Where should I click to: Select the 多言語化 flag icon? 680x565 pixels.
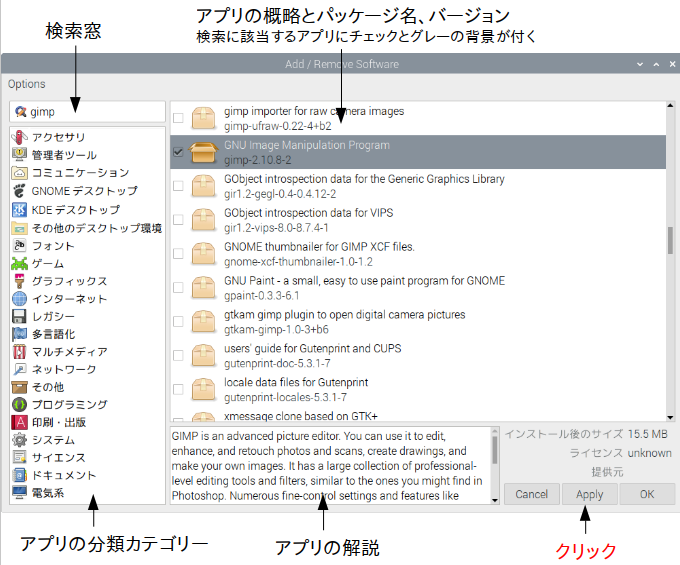(20, 334)
